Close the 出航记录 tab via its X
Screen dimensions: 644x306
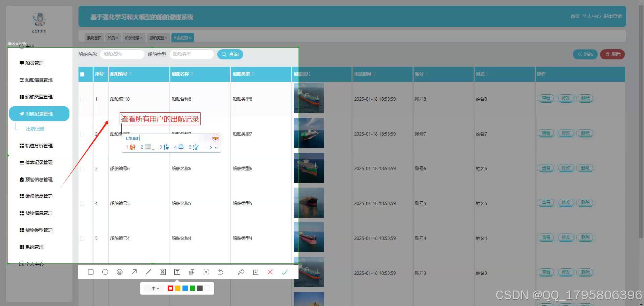point(190,38)
